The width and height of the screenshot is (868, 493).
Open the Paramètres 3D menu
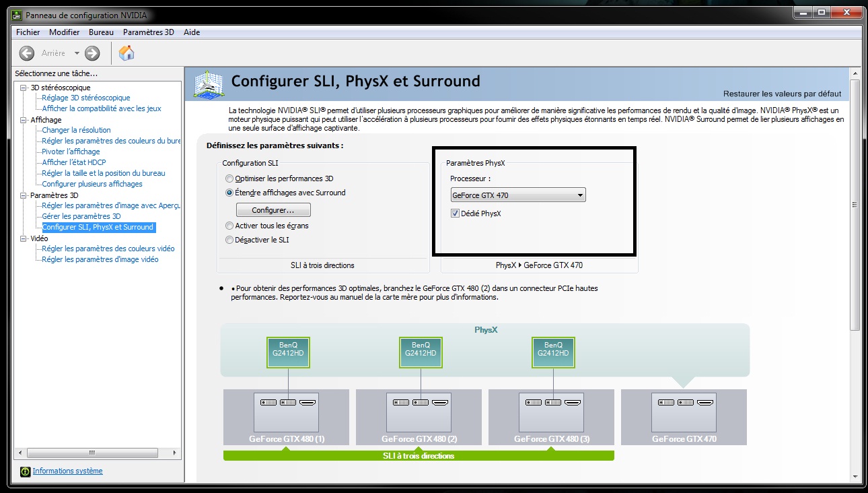tap(149, 32)
